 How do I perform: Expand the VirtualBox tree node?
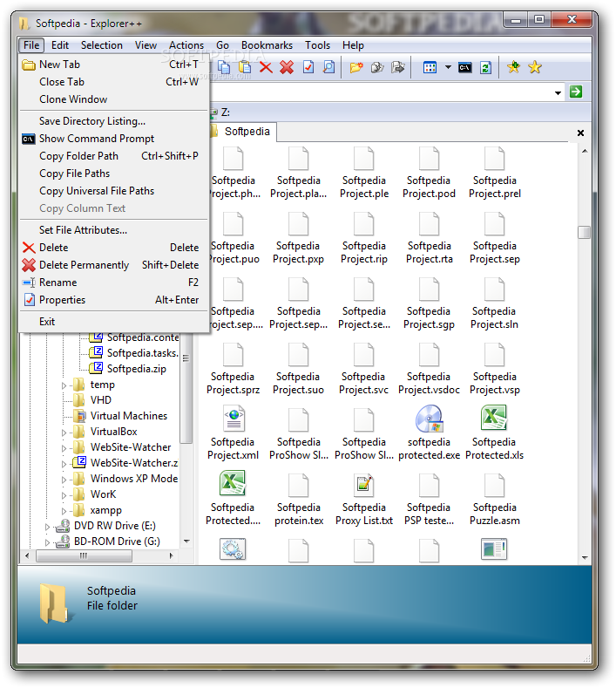click(64, 433)
